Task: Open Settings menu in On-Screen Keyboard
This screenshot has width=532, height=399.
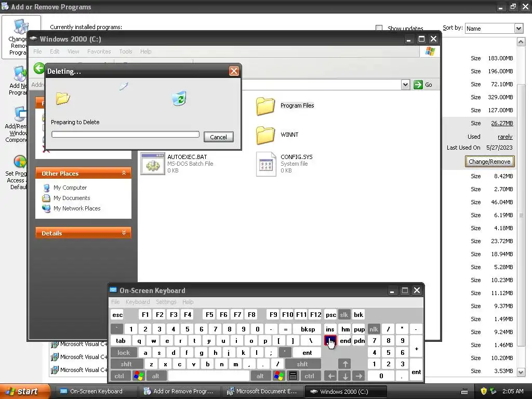Action: 166,302
